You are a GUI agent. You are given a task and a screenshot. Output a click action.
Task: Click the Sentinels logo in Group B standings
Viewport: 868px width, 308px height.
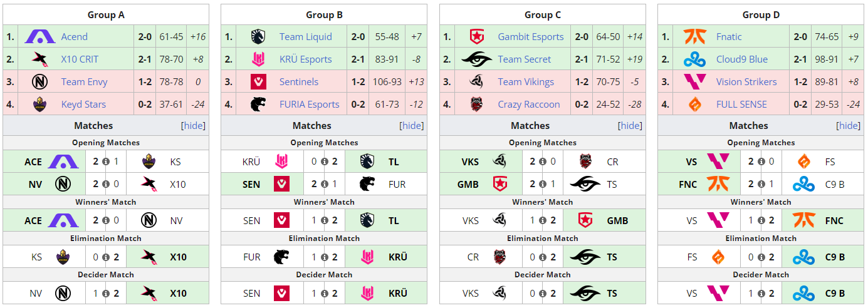pos(258,82)
